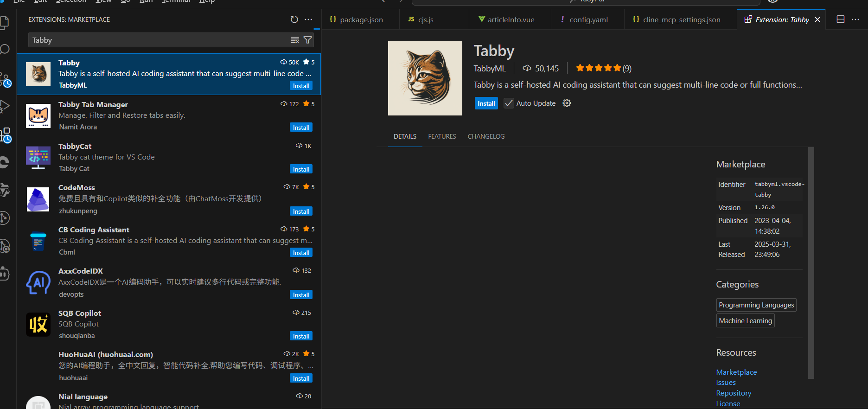Open extensions panel Views and More Actions
This screenshot has height=409, width=868.
click(x=308, y=19)
